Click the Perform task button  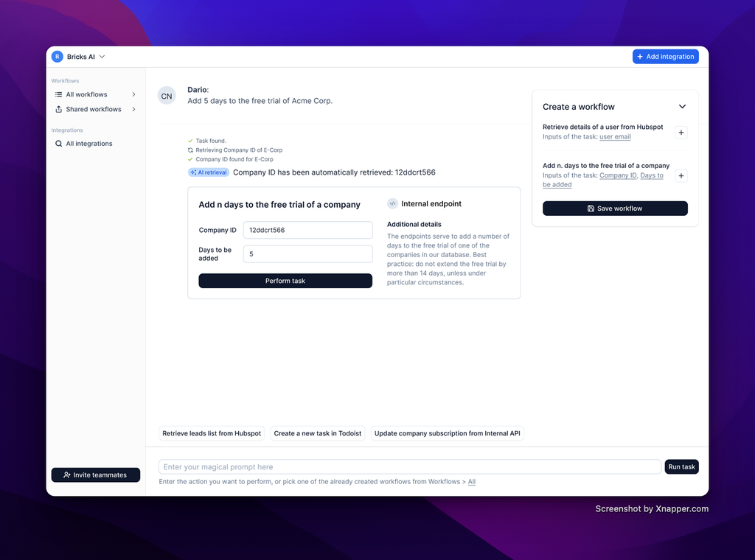pyautogui.click(x=285, y=281)
